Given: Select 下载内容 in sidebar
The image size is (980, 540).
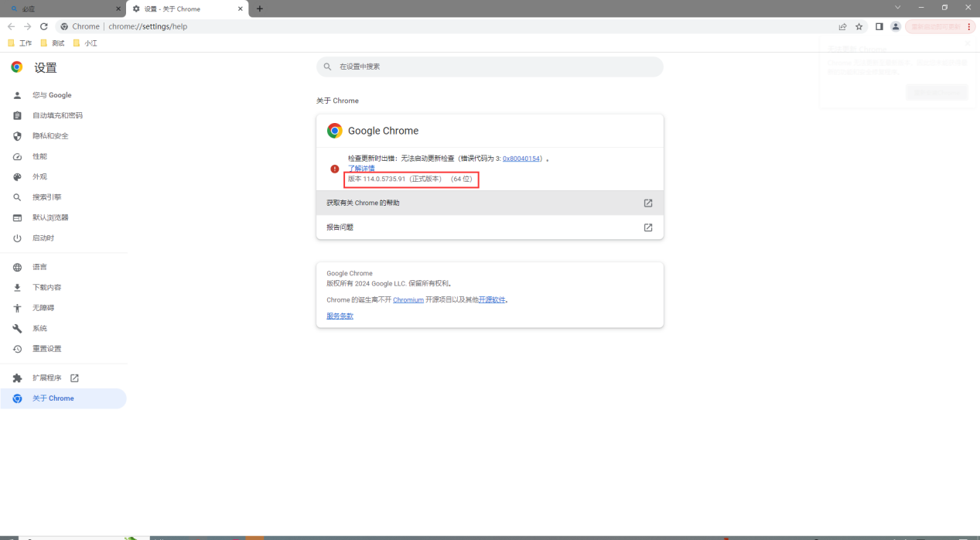Looking at the screenshot, I should (x=46, y=288).
